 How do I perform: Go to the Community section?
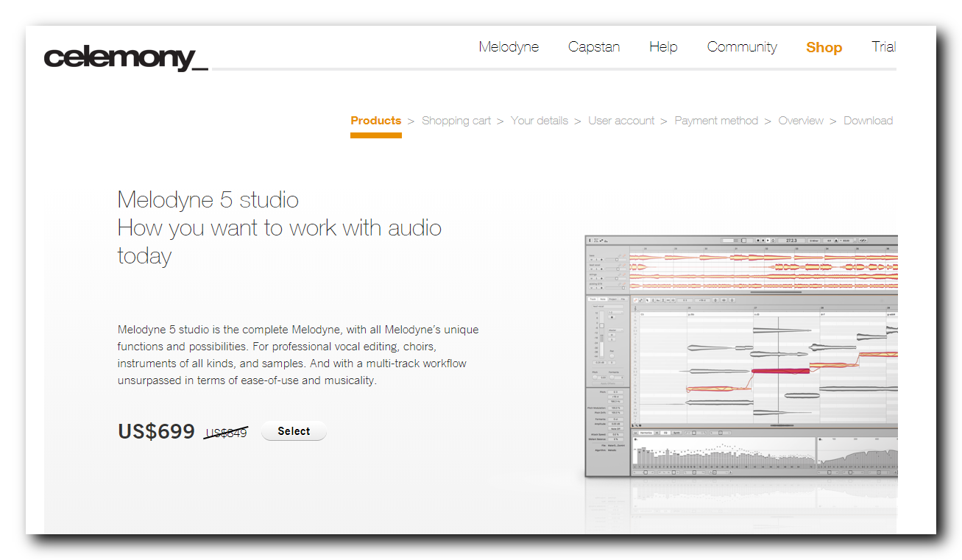[x=742, y=47]
